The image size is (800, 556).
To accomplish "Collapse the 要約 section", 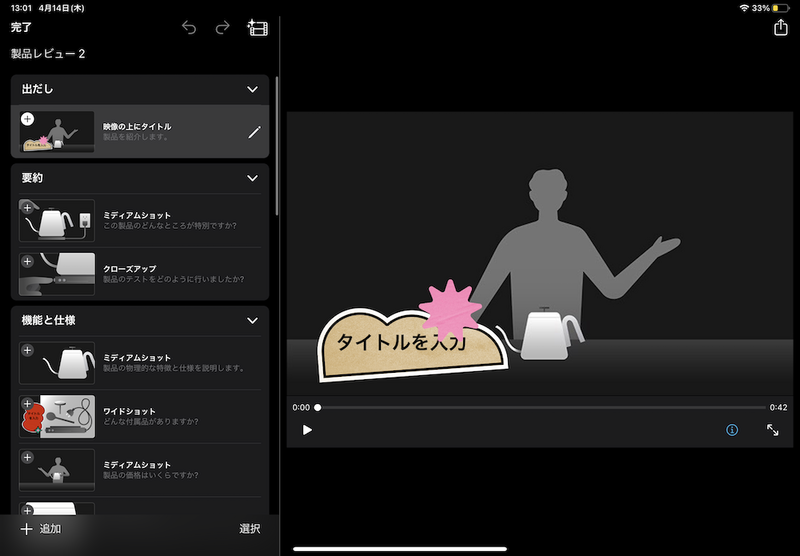I will (x=252, y=178).
